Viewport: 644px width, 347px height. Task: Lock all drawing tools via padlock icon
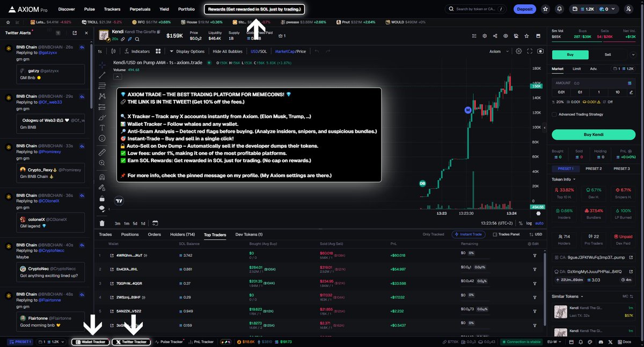[x=102, y=198]
